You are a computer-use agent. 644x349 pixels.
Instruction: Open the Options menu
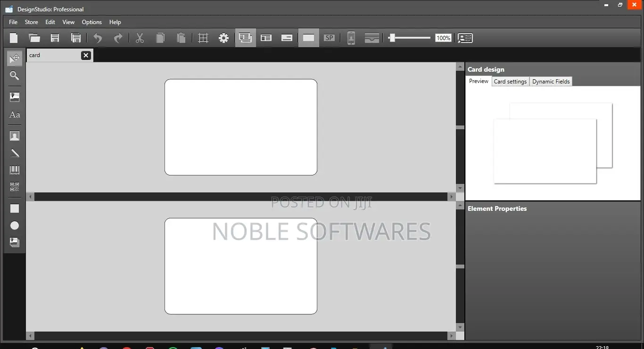91,22
